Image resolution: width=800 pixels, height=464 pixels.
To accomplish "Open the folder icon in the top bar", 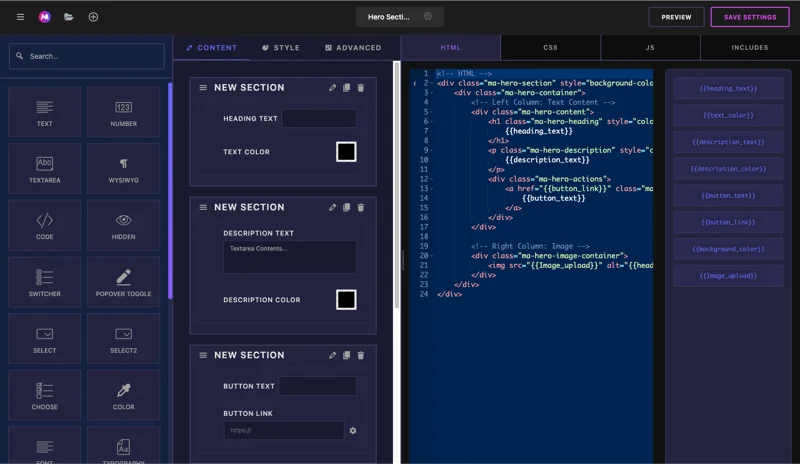I will 69,17.
